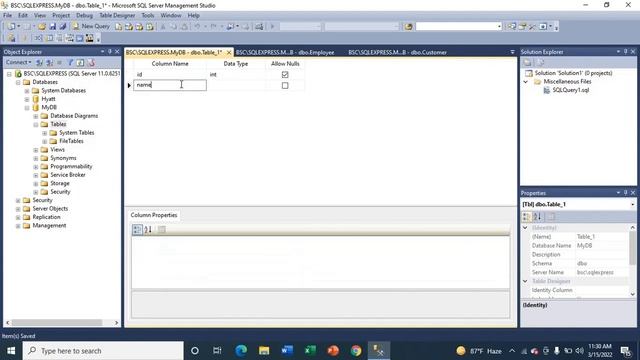Select the FileTables folder

pyautogui.click(x=71, y=141)
